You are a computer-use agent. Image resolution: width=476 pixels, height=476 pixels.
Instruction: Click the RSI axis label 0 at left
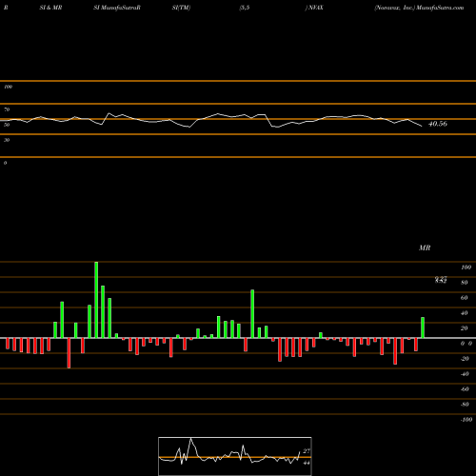(x=5, y=163)
